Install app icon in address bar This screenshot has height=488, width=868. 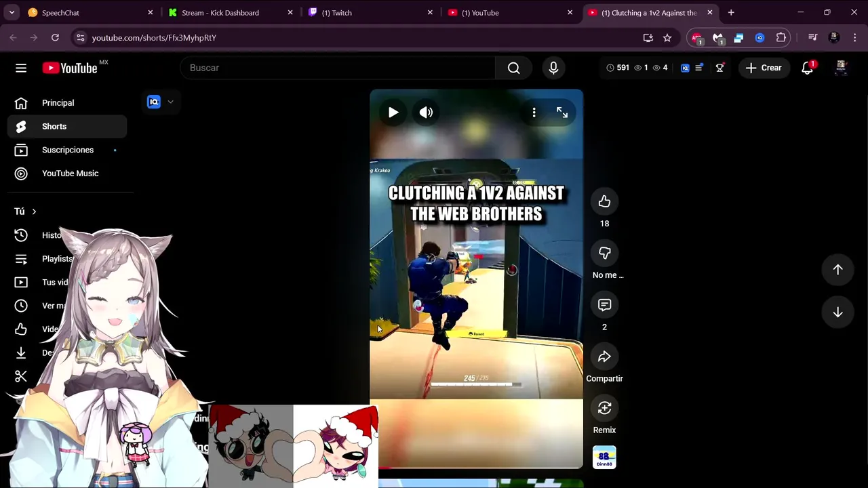coord(648,38)
